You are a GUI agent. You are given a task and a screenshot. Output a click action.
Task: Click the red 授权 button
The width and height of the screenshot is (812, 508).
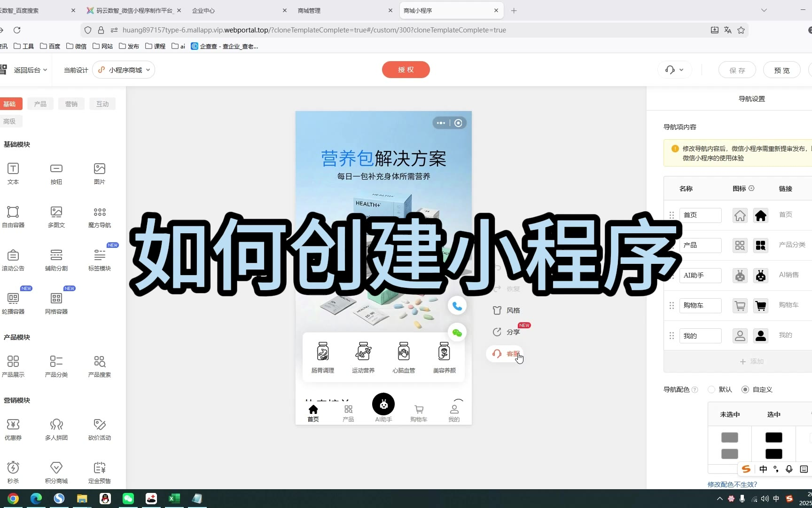click(406, 70)
